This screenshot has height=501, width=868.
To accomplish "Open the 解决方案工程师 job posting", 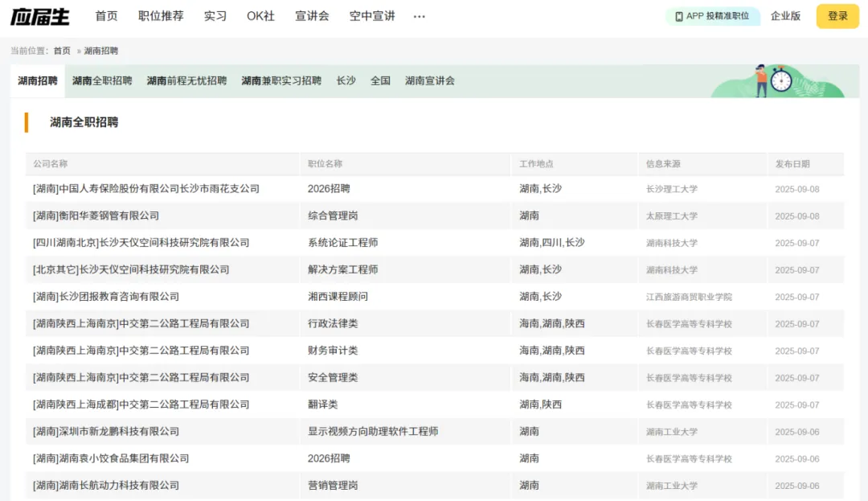I will pyautogui.click(x=342, y=269).
